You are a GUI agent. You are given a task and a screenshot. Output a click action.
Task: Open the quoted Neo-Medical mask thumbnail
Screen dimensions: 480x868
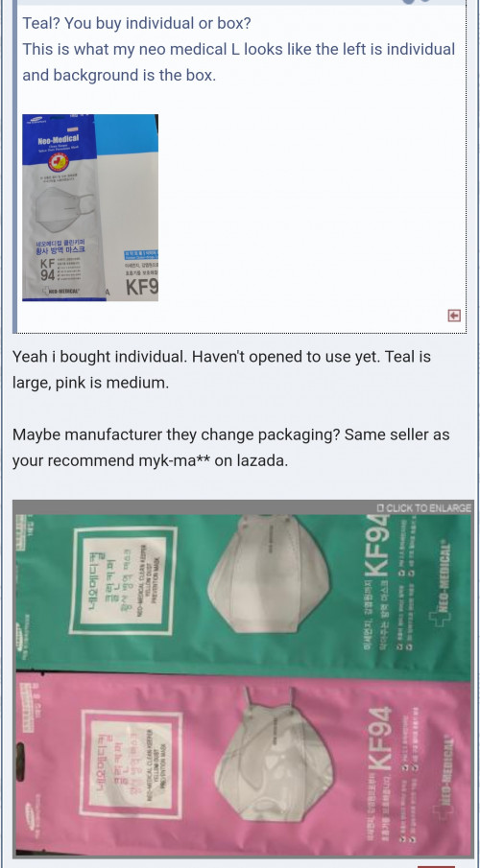point(90,207)
